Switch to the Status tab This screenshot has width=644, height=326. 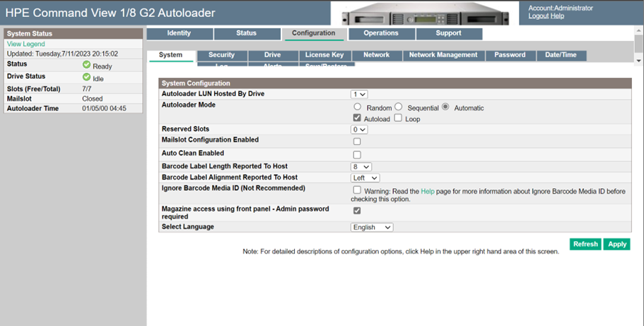(x=247, y=34)
